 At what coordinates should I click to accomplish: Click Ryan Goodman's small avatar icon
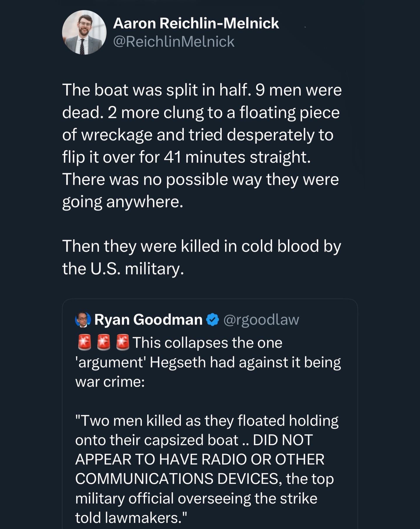point(83,319)
